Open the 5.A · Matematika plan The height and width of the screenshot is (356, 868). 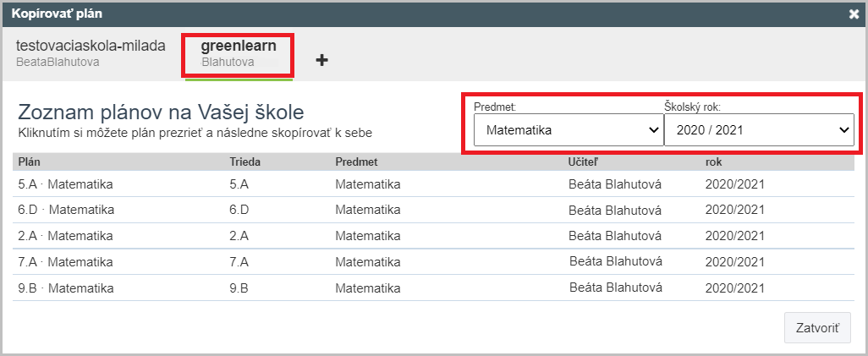pos(65,183)
